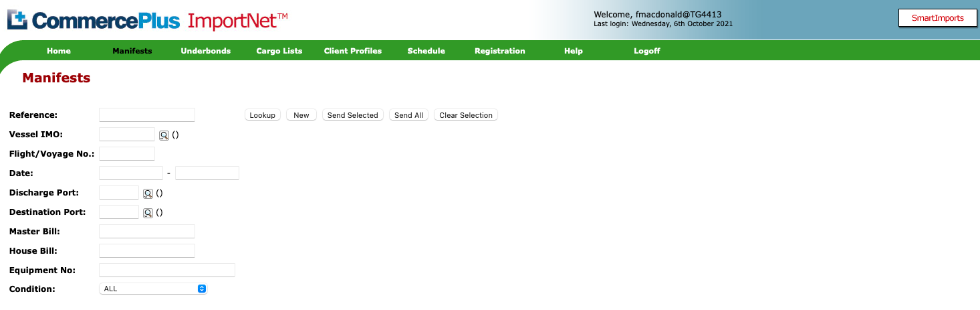The width and height of the screenshot is (980, 310).
Task: Click the Discharge Port search icon
Action: tap(148, 193)
